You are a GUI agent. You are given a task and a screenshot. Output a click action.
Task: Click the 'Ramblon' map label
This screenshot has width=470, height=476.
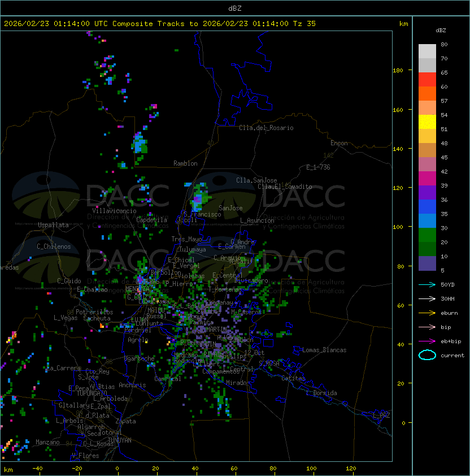coord(185,163)
